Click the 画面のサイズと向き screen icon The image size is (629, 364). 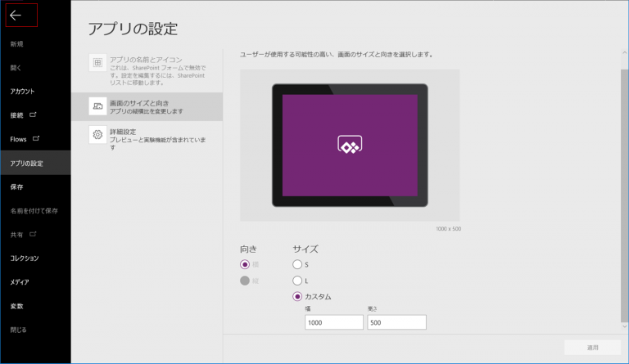click(x=97, y=106)
